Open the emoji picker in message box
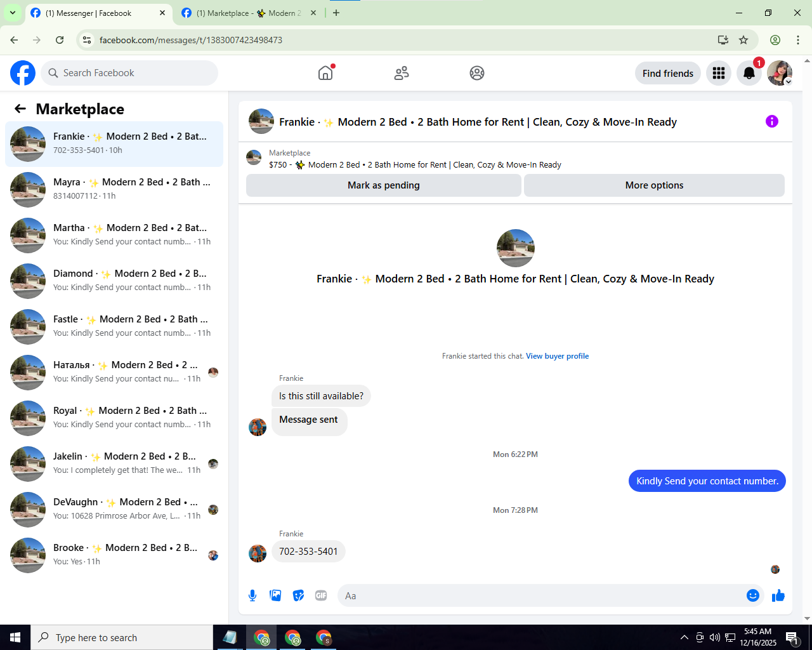812x650 pixels. pyautogui.click(x=753, y=595)
